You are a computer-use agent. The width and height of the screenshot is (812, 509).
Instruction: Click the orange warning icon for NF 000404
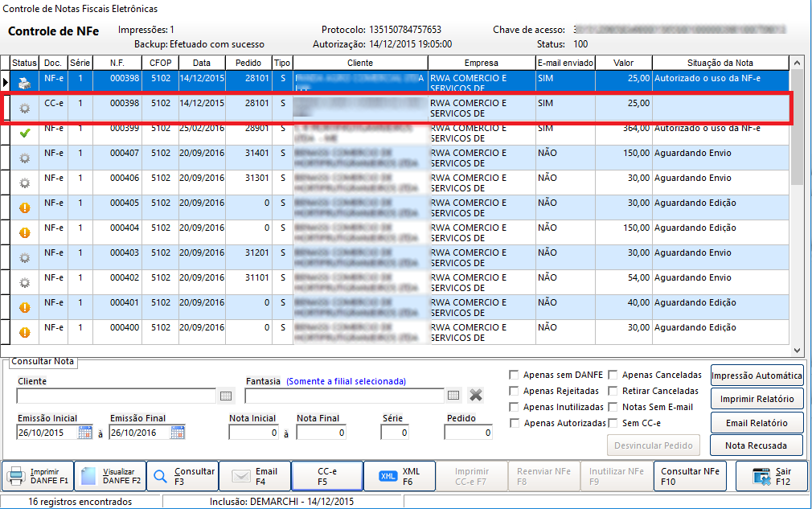tap(24, 232)
